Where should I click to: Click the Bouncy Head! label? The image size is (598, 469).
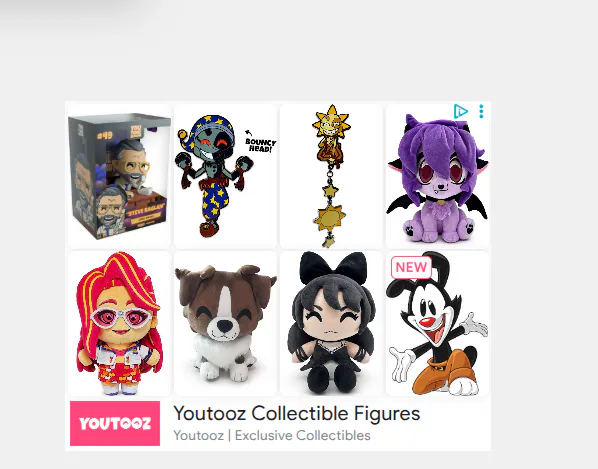(260, 145)
